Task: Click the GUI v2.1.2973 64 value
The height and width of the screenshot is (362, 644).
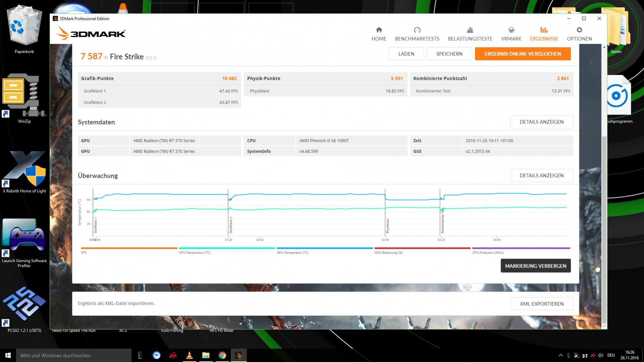Action: (x=477, y=151)
